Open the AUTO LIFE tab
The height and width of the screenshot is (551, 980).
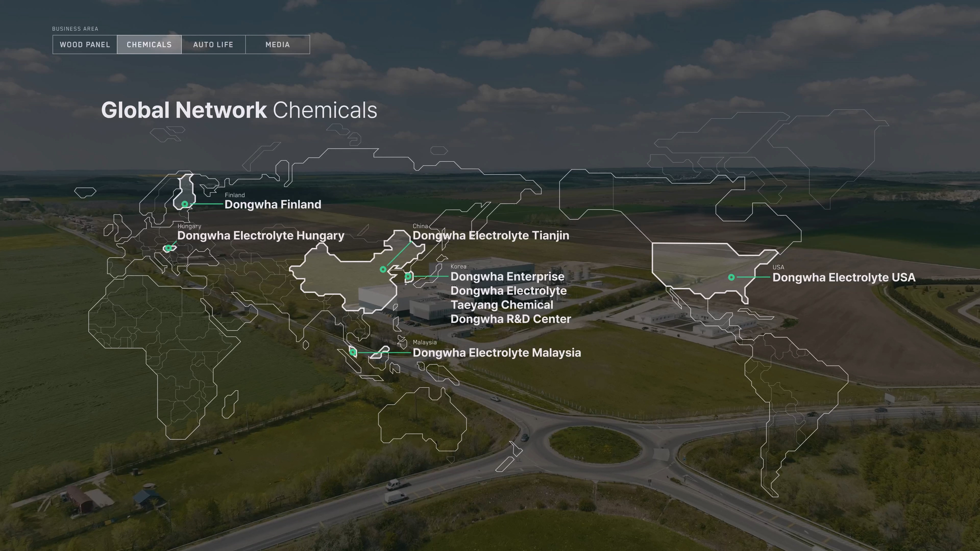(213, 44)
